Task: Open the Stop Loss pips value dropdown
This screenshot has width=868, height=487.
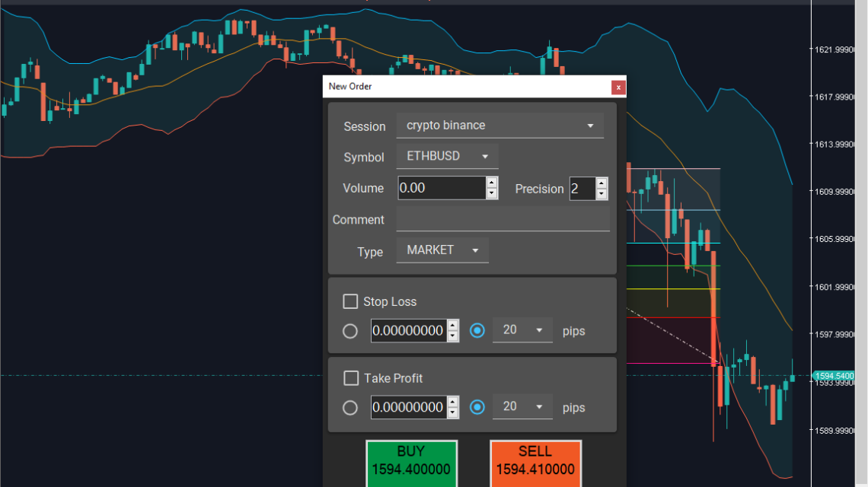Action: [522, 330]
